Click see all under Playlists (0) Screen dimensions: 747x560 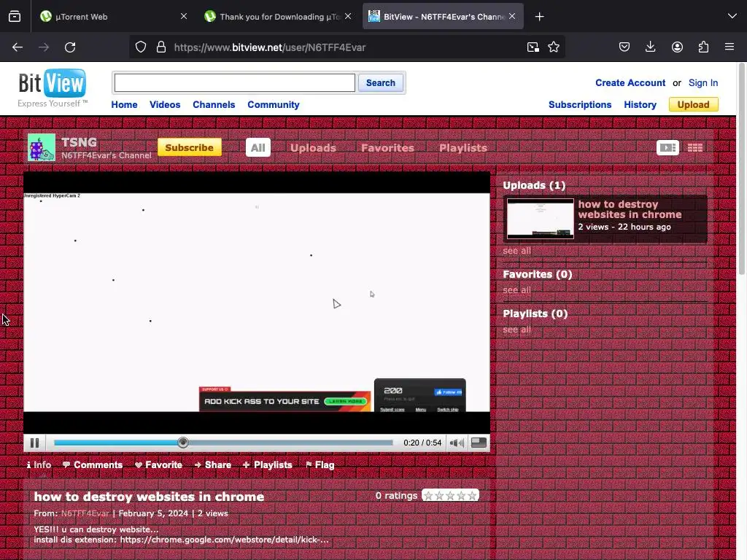517,330
